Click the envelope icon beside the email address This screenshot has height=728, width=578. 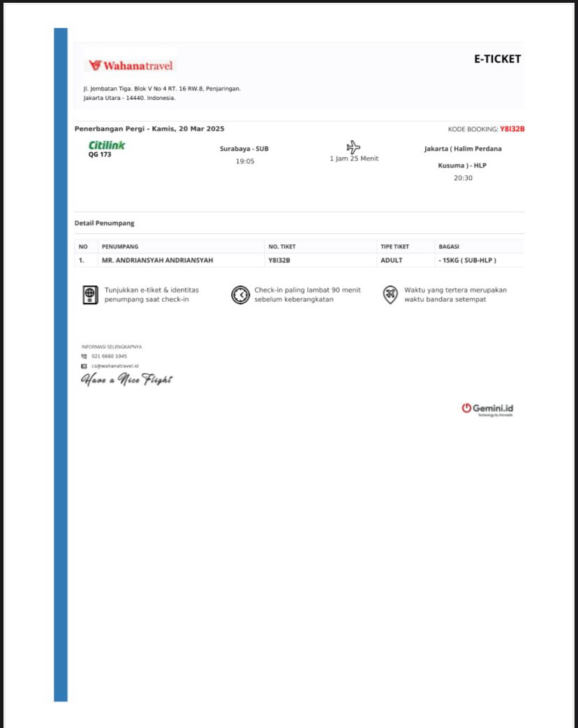click(x=84, y=366)
